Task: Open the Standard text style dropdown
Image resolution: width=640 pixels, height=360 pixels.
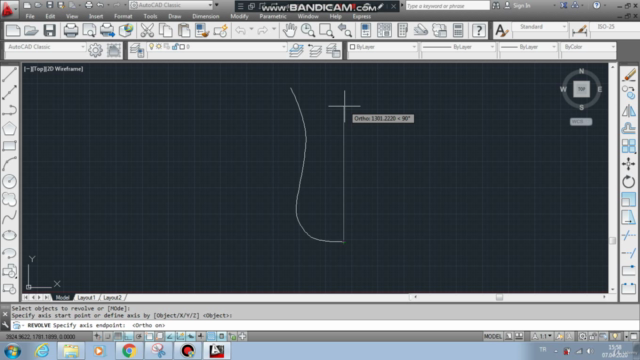Action: coord(538,27)
